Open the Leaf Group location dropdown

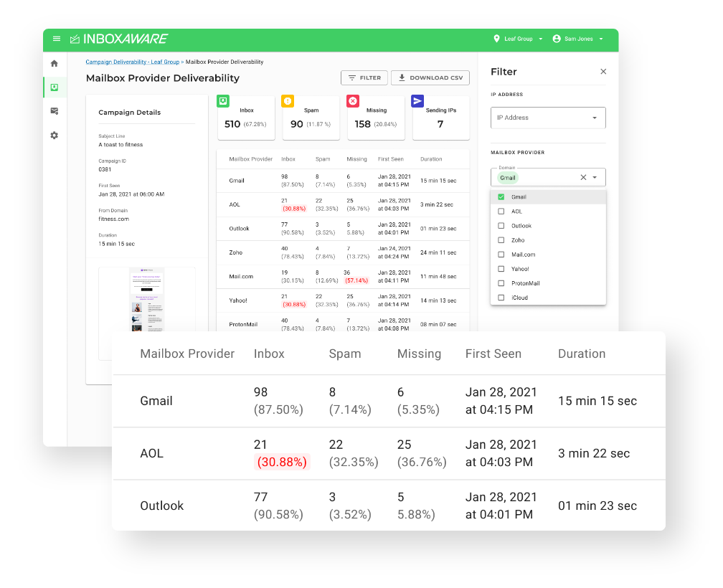coord(518,39)
